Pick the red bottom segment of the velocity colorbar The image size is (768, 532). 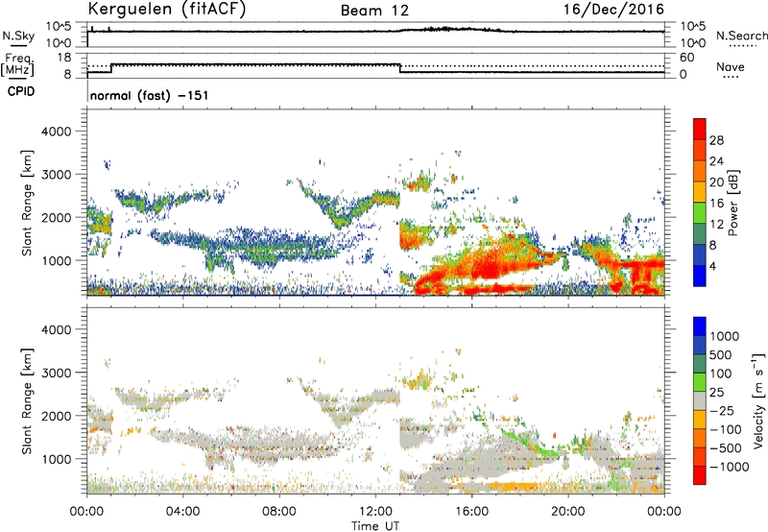coord(700,475)
